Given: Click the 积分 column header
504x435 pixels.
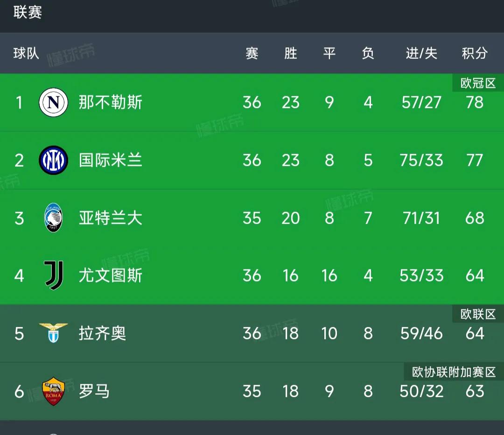Looking at the screenshot, I should [x=475, y=53].
